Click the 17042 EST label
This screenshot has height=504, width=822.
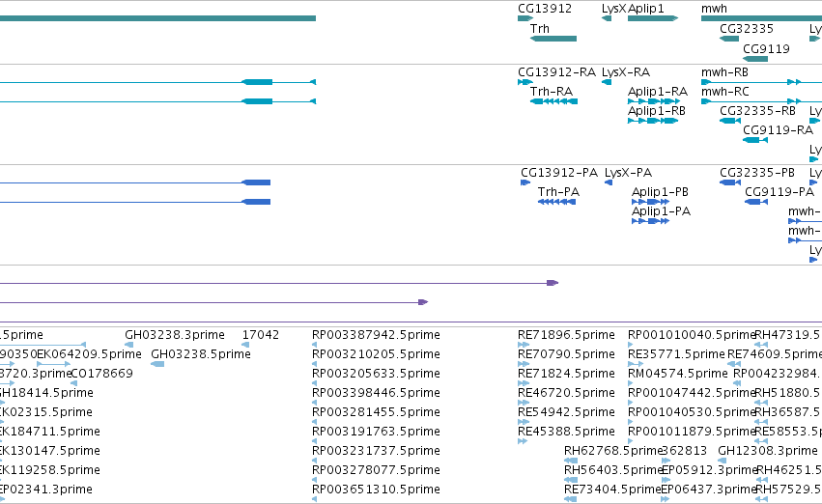[x=261, y=335]
